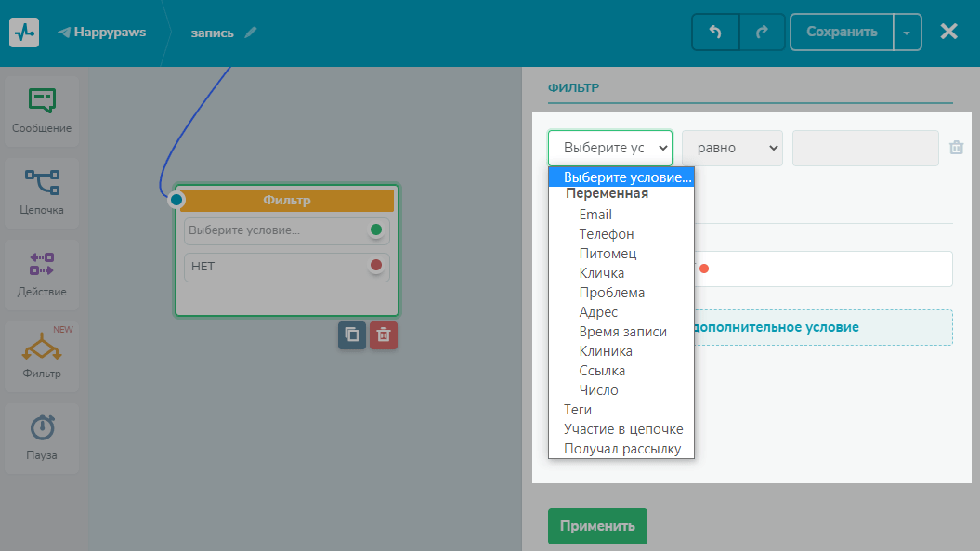Select Время записи variable option

621,332
